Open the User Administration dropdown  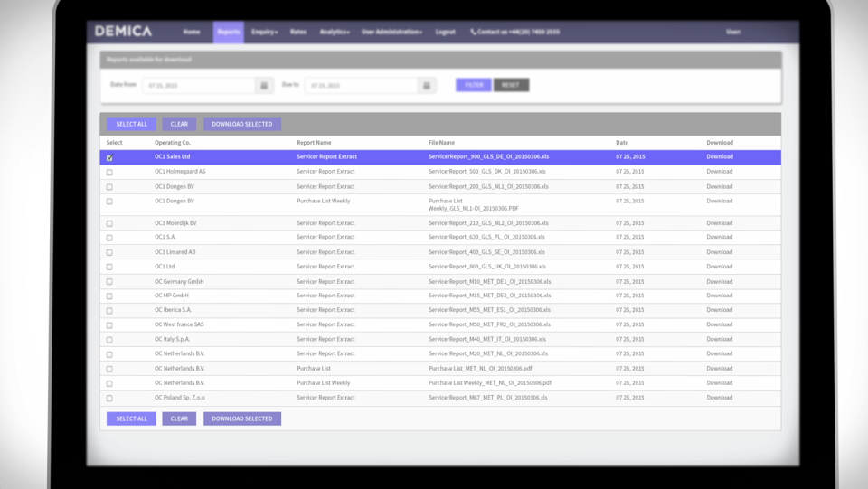pyautogui.click(x=392, y=32)
